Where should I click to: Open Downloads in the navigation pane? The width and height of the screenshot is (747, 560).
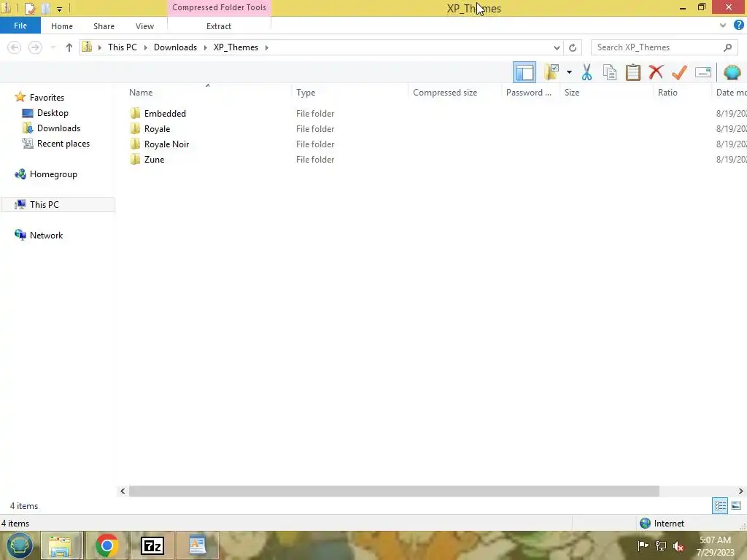(x=58, y=128)
